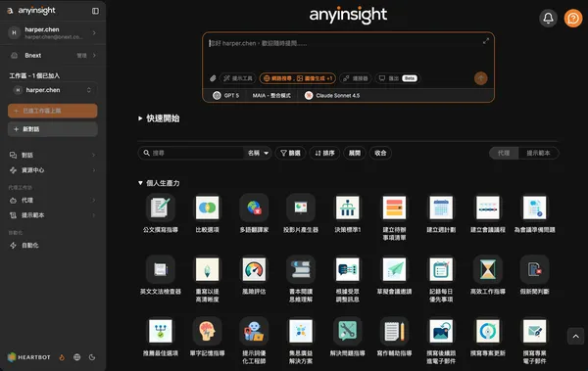This screenshot has height=371, width=588.
Task: Toggle the dark mode moon icon
Action: pos(92,357)
